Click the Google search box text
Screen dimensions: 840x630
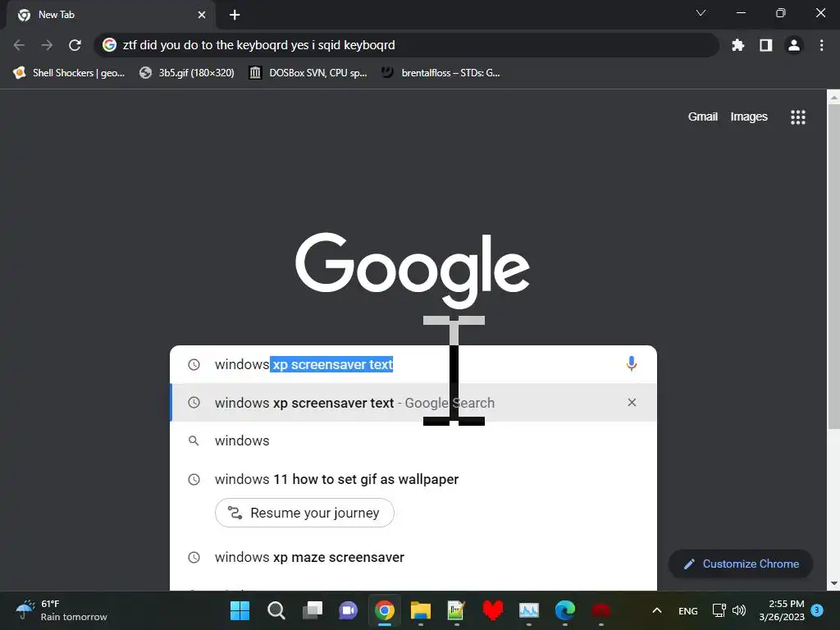304,364
